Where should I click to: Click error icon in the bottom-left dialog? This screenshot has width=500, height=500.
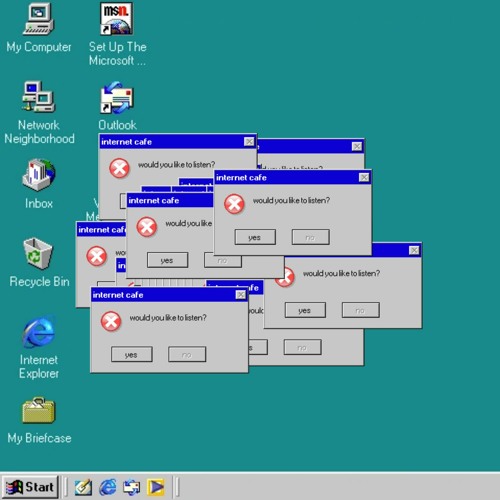111,321
